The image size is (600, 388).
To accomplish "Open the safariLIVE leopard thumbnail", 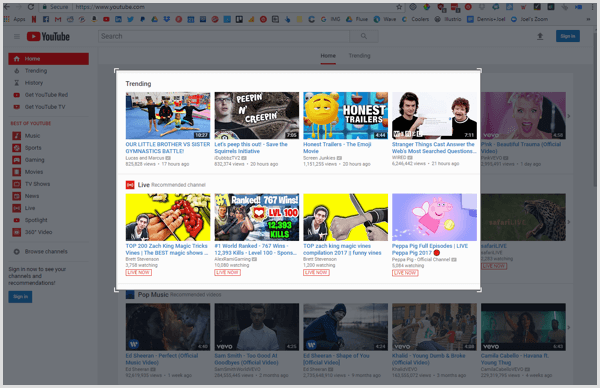I will (523, 217).
